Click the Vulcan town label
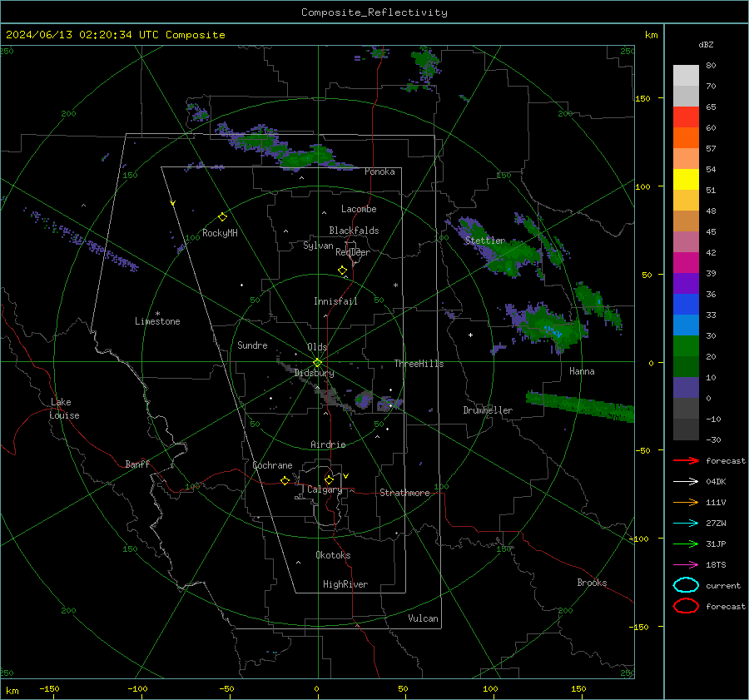The height and width of the screenshot is (700, 749). (x=423, y=618)
